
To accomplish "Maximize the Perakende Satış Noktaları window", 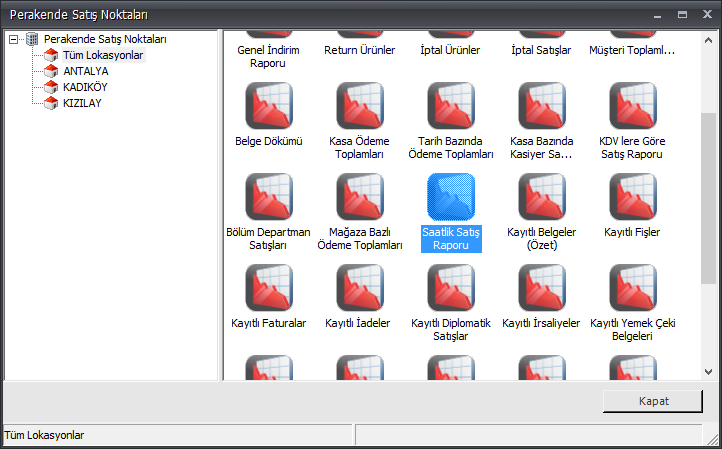I will click(682, 15).
